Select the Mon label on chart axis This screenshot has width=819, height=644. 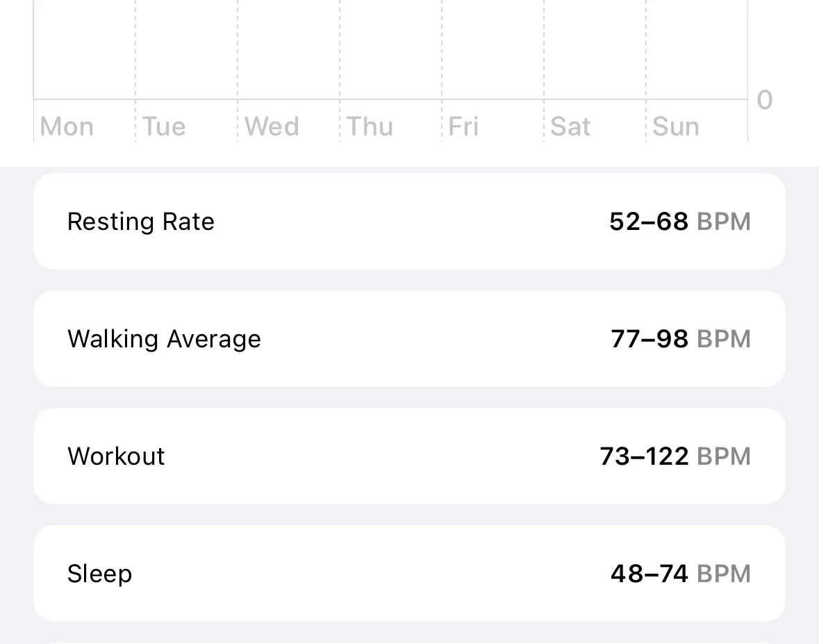point(67,126)
